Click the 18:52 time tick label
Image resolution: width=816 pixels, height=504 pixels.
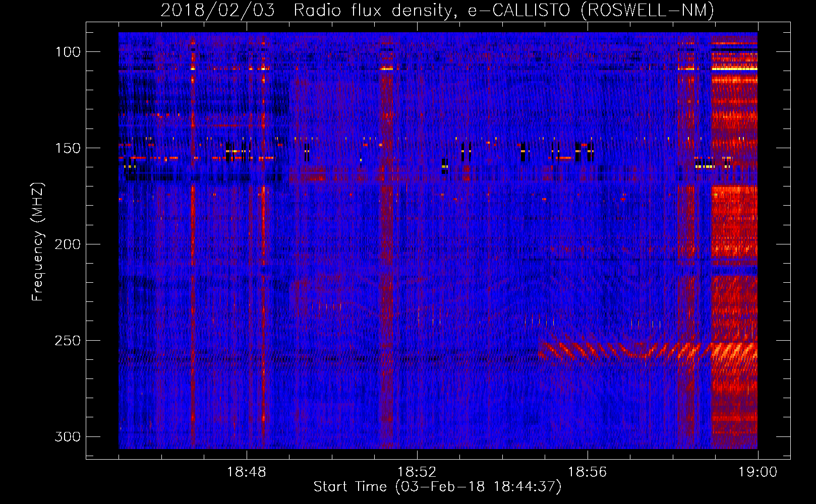[417, 472]
